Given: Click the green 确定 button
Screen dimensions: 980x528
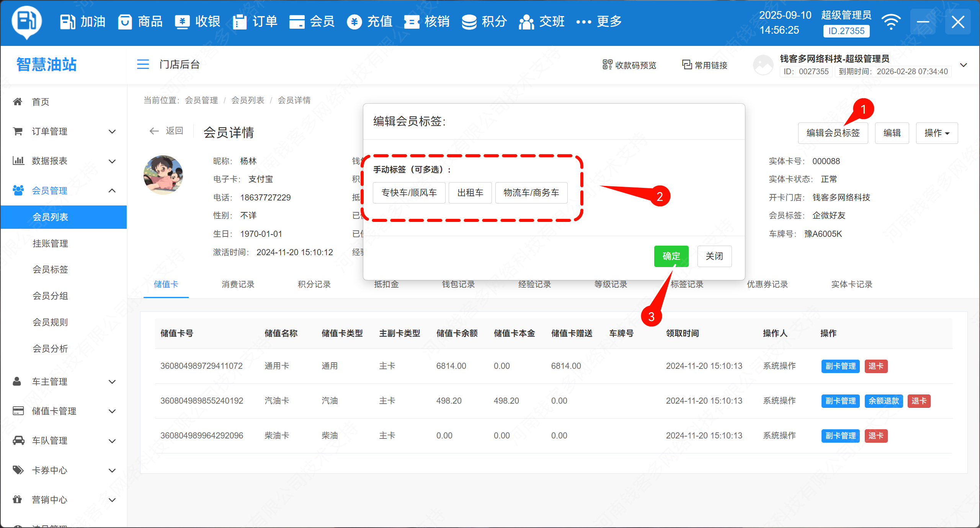Looking at the screenshot, I should coord(671,256).
